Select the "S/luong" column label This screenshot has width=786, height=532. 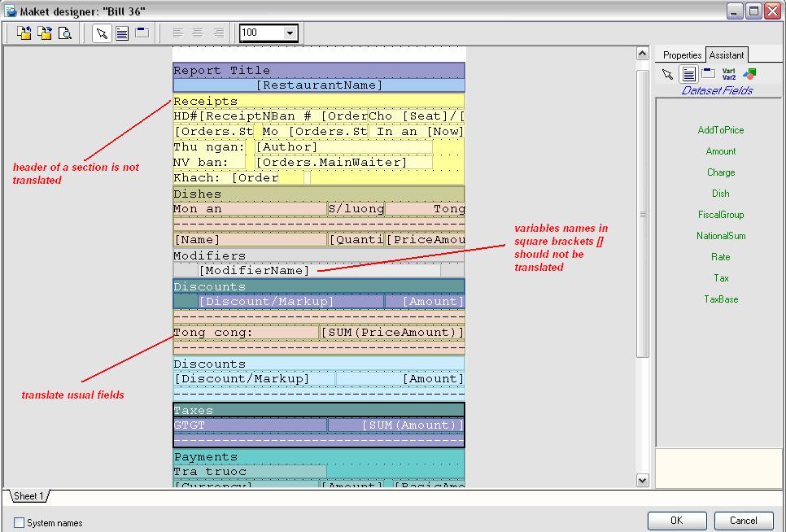356,209
